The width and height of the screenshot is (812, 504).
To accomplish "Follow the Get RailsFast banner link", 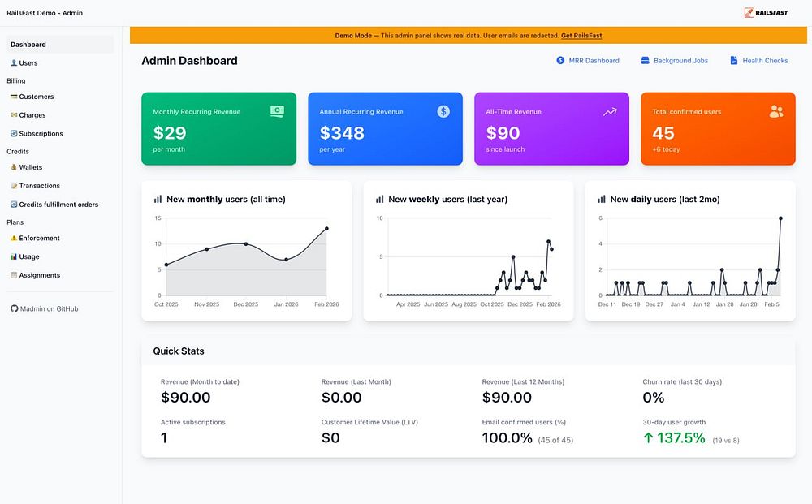I will coord(581,36).
